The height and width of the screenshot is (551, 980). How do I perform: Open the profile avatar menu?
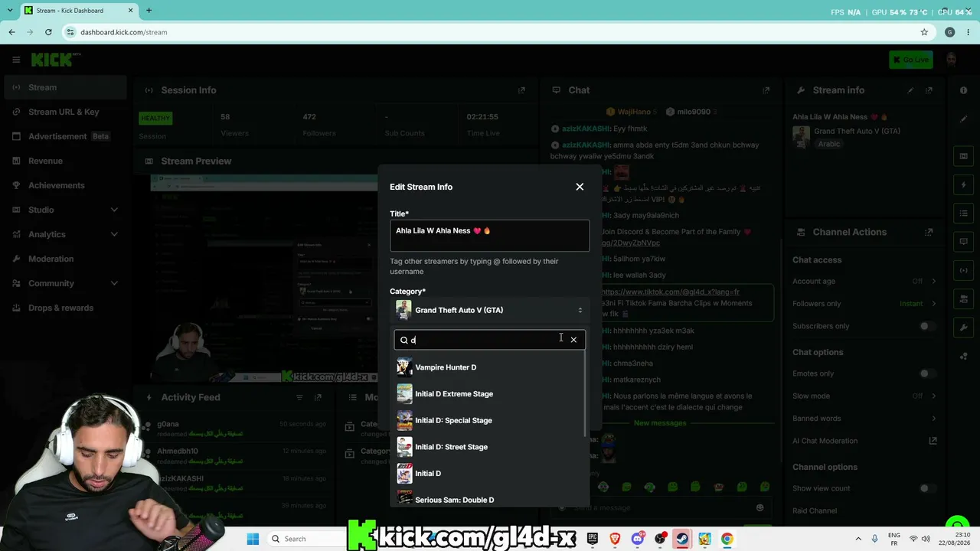(x=951, y=60)
